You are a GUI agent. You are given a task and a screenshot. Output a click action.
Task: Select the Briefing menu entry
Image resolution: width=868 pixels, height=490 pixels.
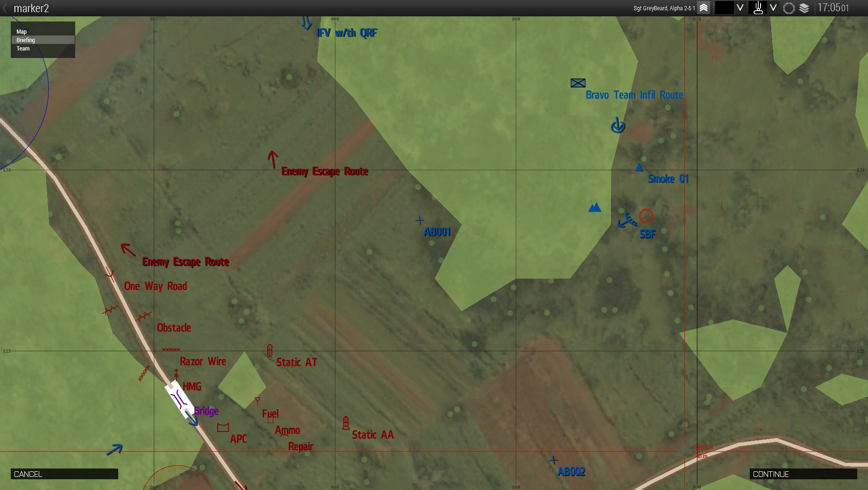pos(43,40)
